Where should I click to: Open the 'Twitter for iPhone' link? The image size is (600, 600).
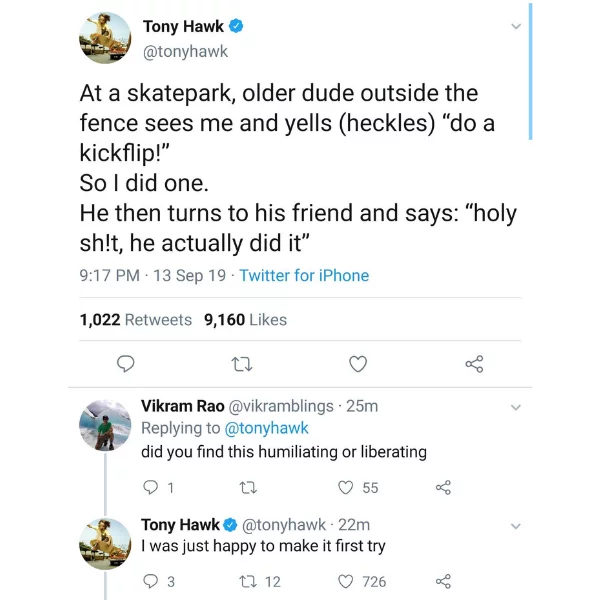click(x=304, y=276)
